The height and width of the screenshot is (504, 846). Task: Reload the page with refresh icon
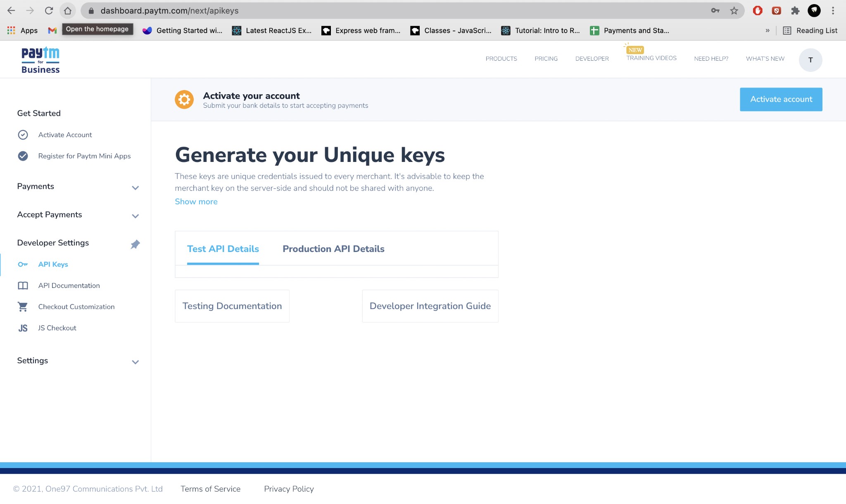click(x=49, y=11)
